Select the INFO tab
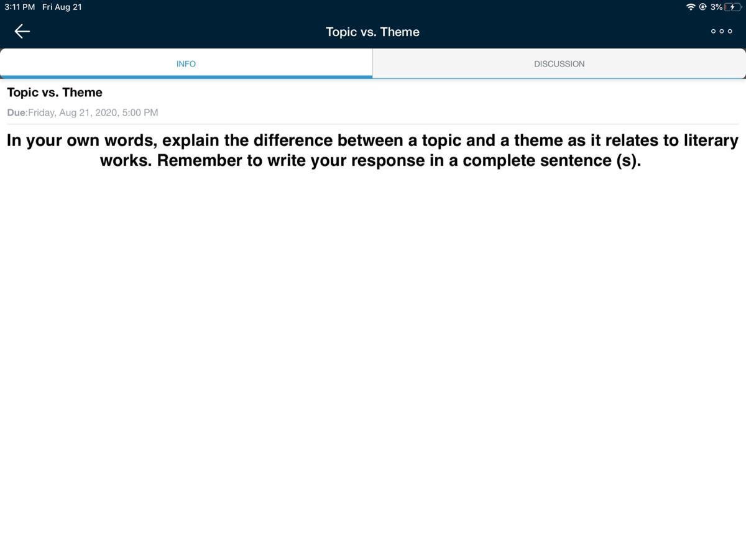Viewport: 746px width, 560px height. point(186,63)
